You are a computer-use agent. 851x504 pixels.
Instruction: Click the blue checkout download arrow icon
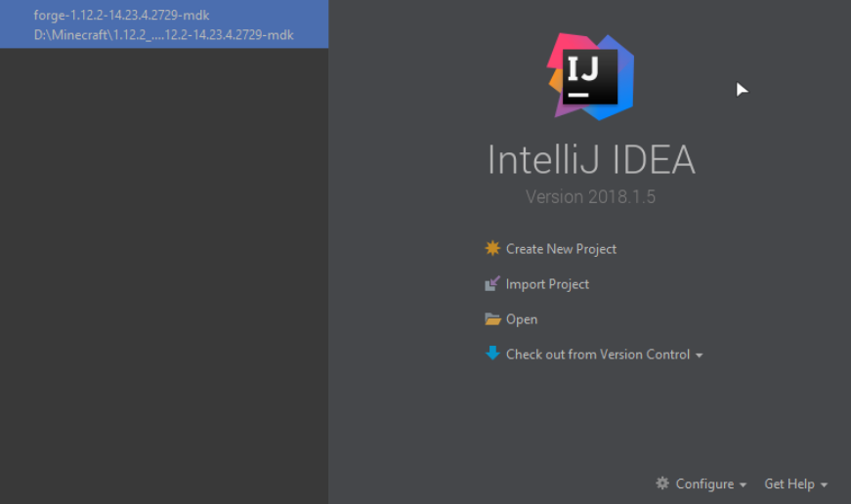[x=492, y=354]
